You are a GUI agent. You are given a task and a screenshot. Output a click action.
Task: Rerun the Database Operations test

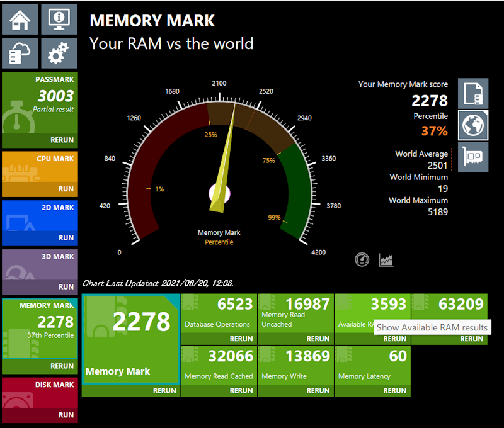coord(219,339)
